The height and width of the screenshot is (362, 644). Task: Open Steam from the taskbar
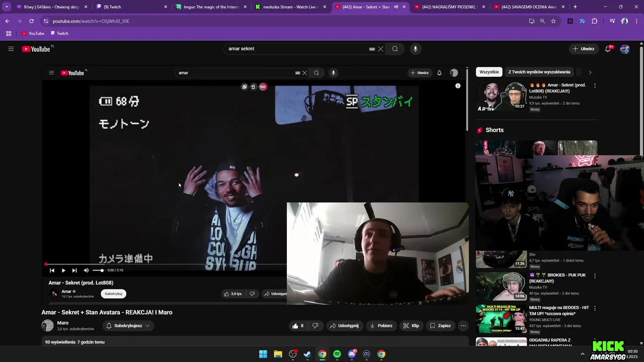coord(307,354)
